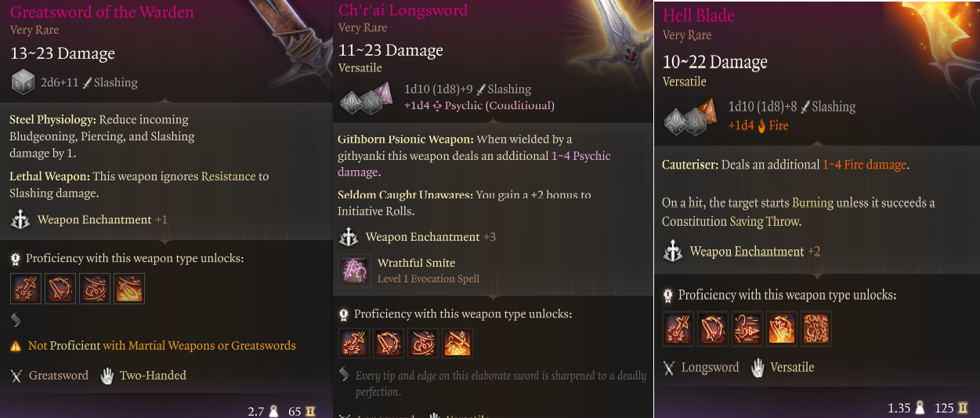Open the Burning condition keyword link
The height and width of the screenshot is (418, 980).
[813, 202]
